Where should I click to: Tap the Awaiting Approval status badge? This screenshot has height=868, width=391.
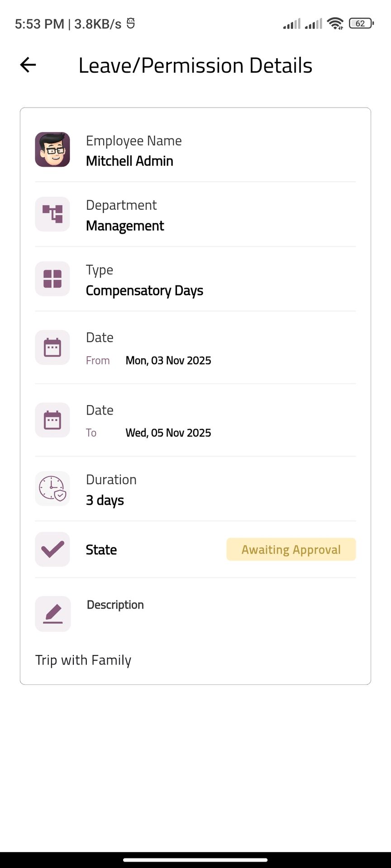[291, 549]
